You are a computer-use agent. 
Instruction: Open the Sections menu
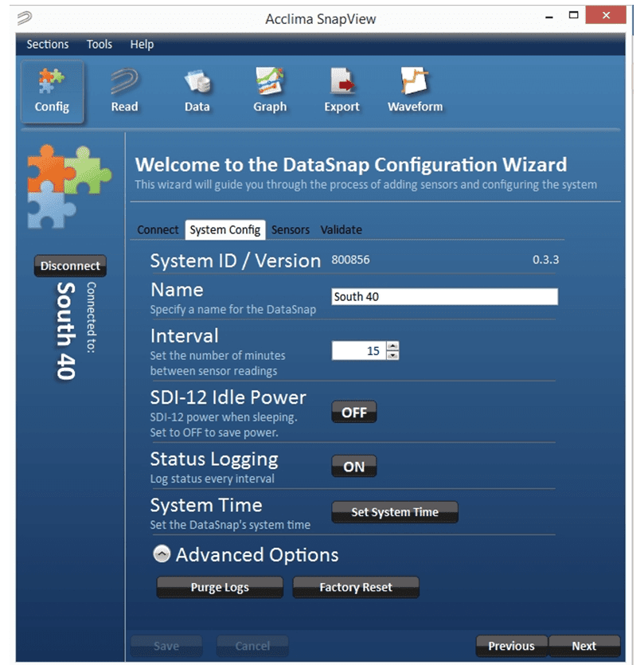[48, 45]
